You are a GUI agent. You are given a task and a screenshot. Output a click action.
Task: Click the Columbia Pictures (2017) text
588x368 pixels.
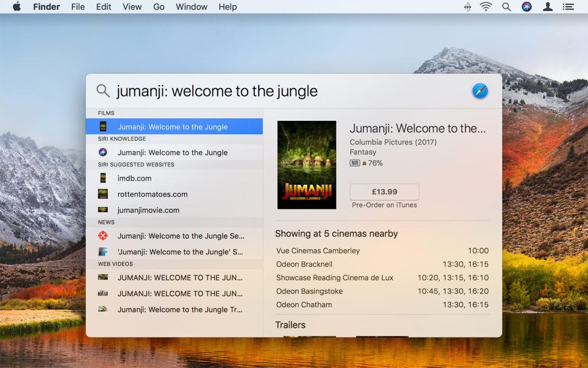tap(393, 142)
